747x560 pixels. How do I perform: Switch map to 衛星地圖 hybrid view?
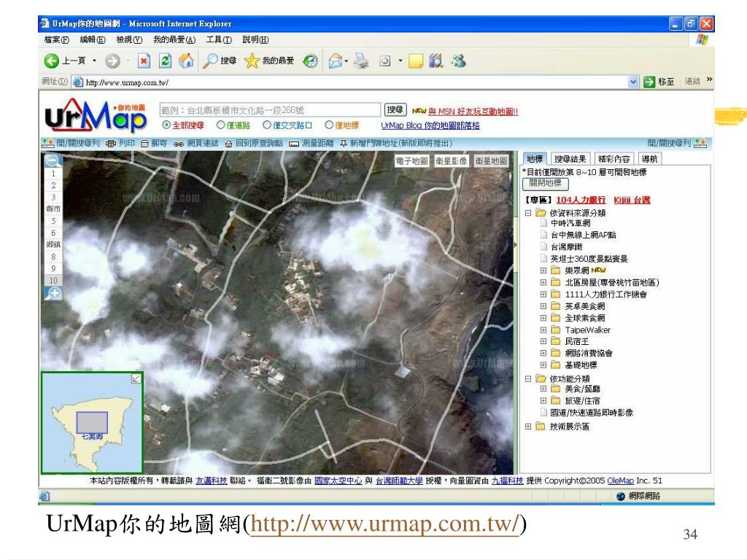(491, 161)
